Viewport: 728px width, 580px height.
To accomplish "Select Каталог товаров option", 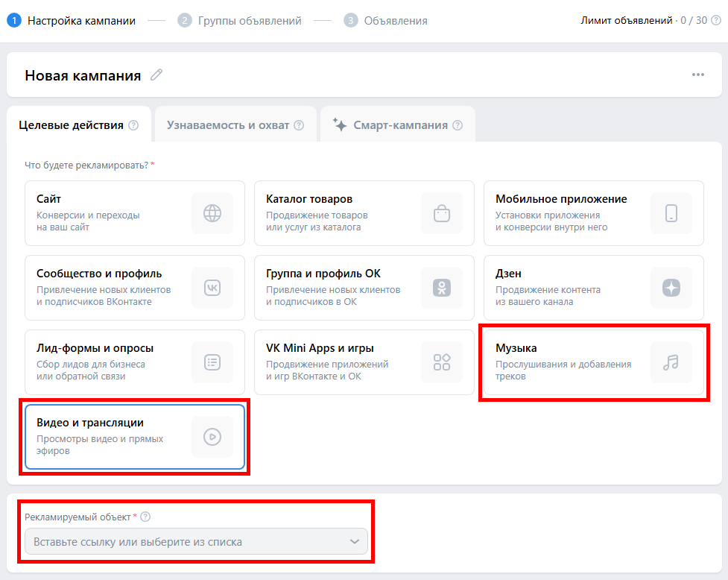I will point(364,213).
